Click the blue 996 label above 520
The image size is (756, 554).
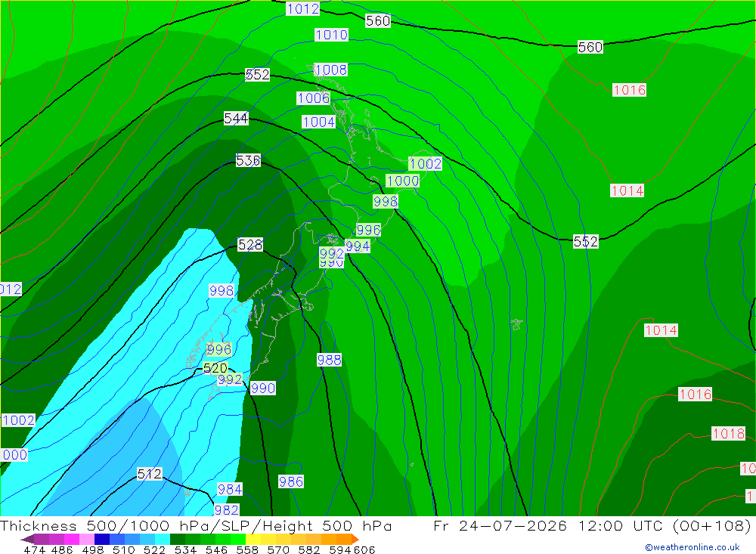[219, 349]
